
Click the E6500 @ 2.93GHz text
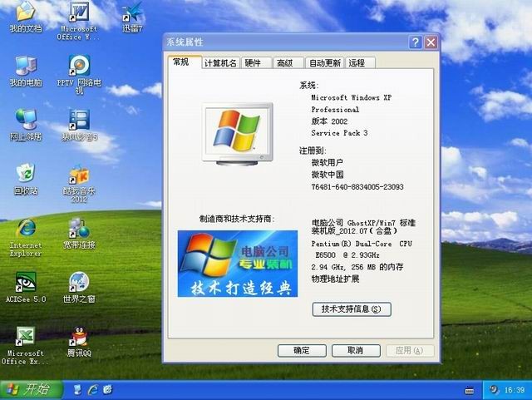pos(347,255)
